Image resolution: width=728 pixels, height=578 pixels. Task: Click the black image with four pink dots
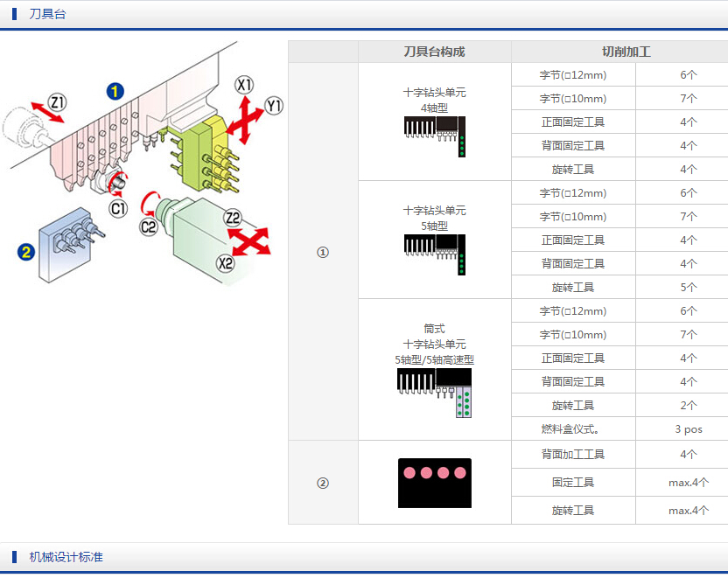(435, 483)
